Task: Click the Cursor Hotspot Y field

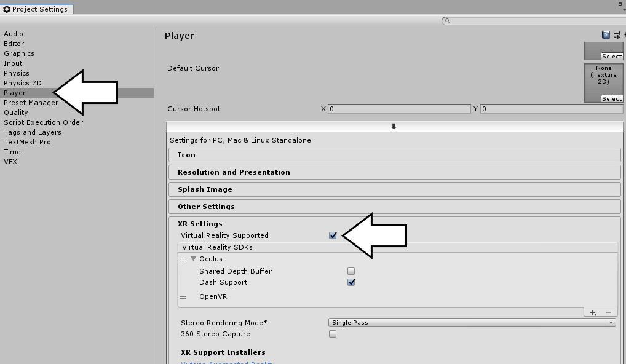Action: click(x=552, y=109)
